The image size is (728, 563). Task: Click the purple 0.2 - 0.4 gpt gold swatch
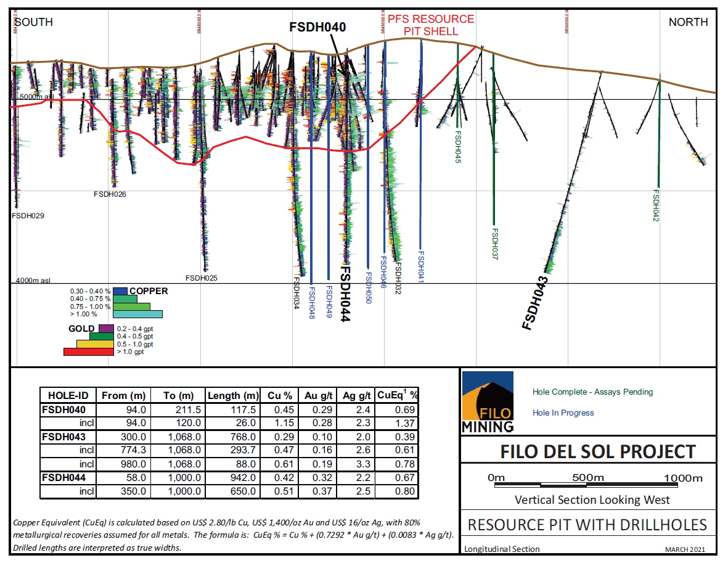pos(106,329)
